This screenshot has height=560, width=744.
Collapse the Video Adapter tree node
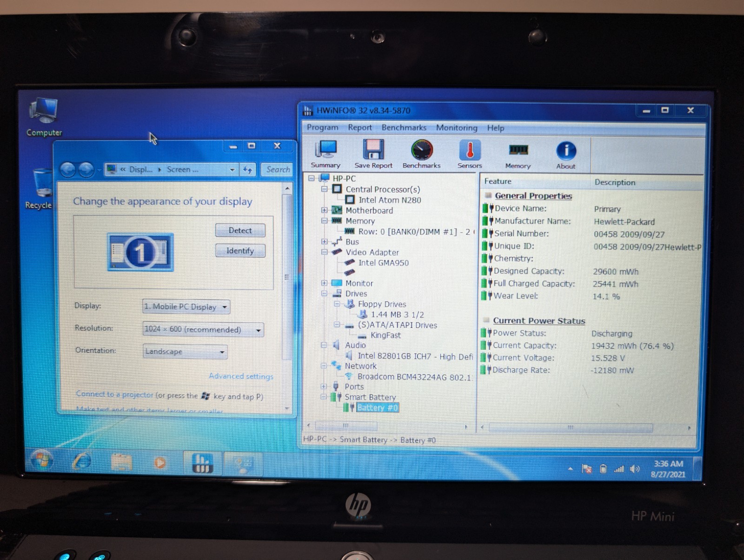click(325, 252)
